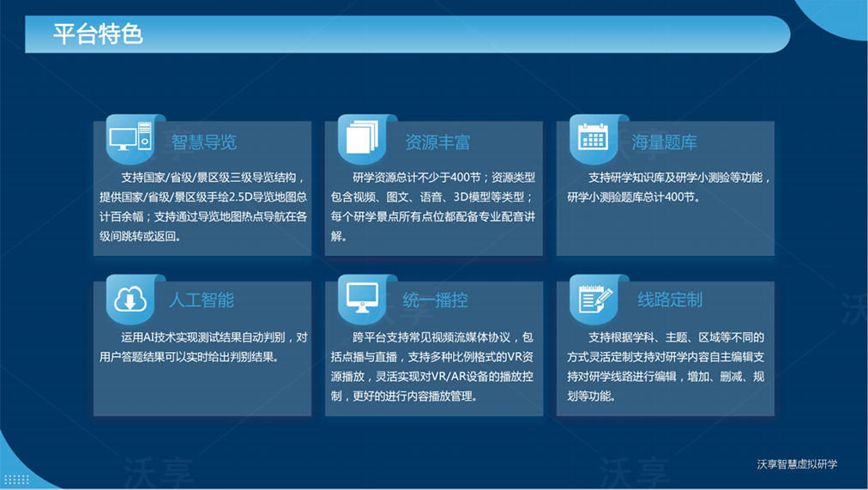
Task: Click the paragraph starting 支持研学知识库及研学小测验
Action: (x=668, y=187)
